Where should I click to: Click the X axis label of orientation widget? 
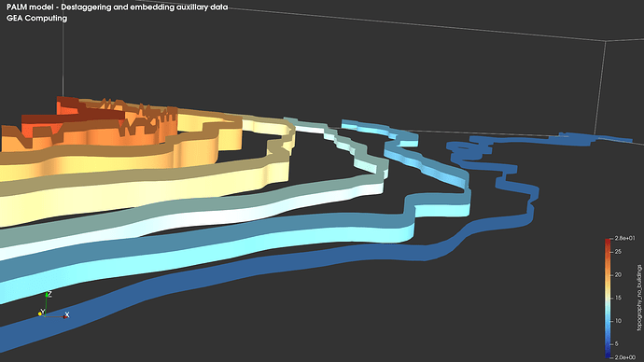pyautogui.click(x=67, y=314)
